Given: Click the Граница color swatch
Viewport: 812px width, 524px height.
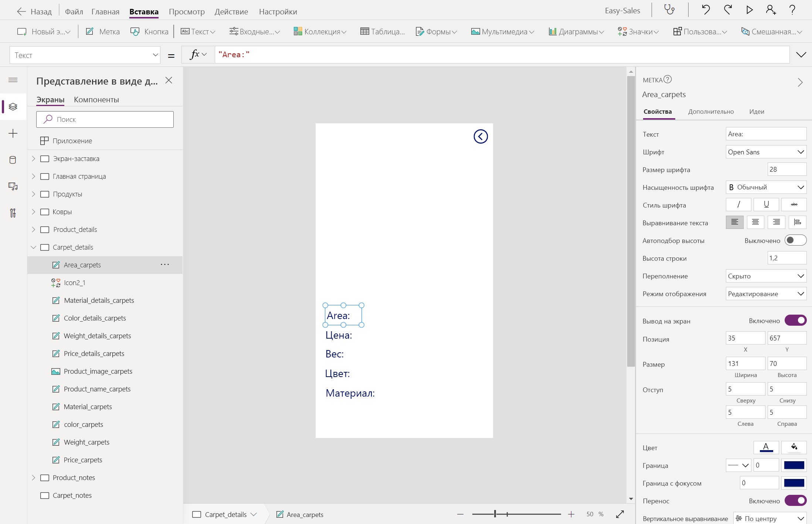Looking at the screenshot, I should 794,465.
